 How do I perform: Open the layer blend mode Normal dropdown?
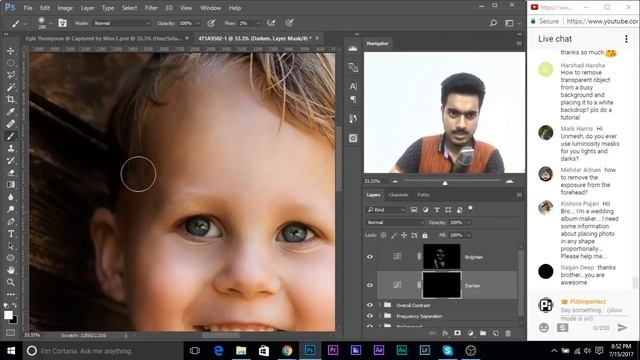(x=395, y=222)
